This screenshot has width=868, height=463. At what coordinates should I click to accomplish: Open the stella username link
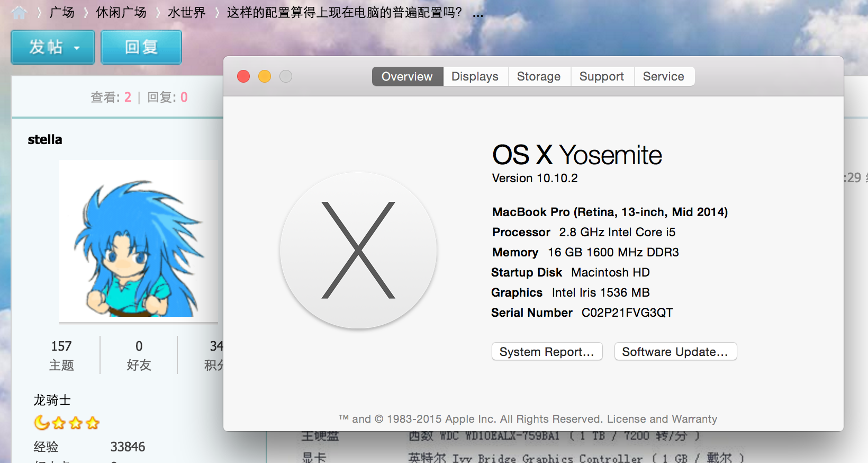point(45,139)
